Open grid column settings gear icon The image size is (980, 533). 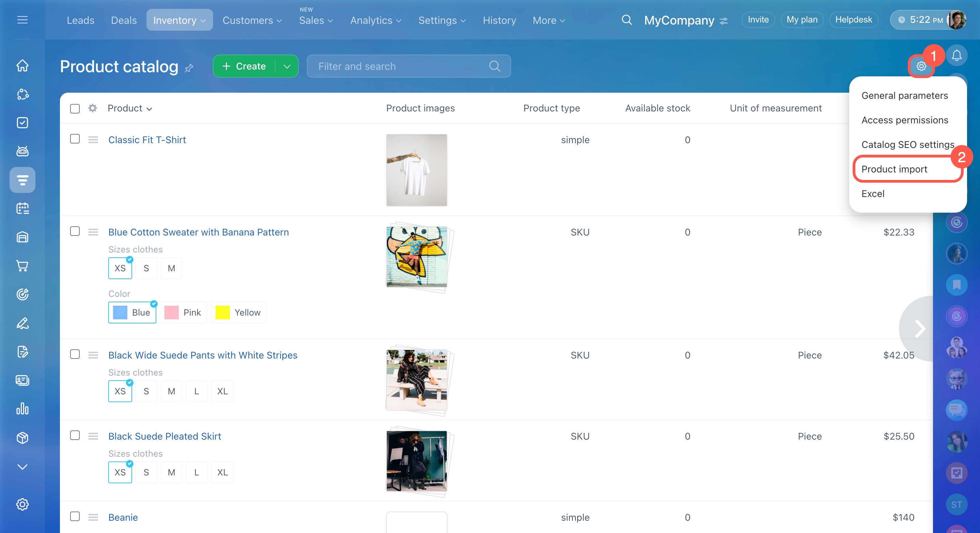92,108
